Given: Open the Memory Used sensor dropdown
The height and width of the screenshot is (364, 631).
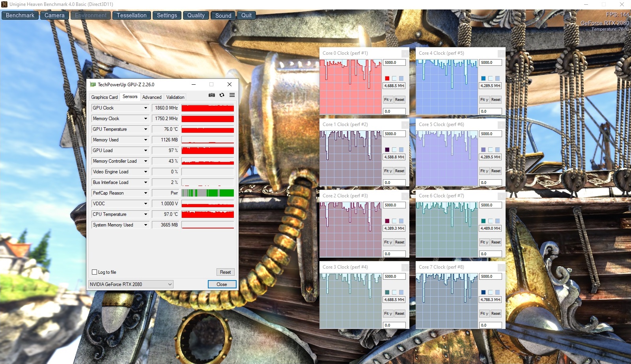Looking at the screenshot, I should click(146, 140).
